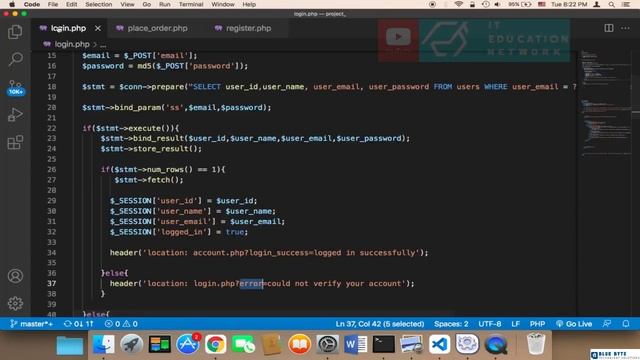Open the File menu
The width and height of the screenshot is (640, 360).
pos(53,4)
